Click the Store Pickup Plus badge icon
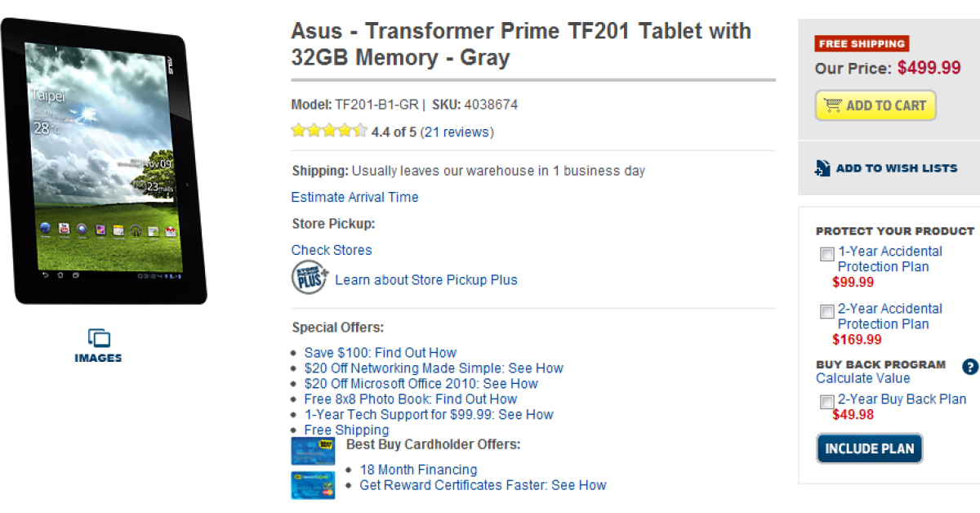980x513 pixels. pyautogui.click(x=310, y=278)
